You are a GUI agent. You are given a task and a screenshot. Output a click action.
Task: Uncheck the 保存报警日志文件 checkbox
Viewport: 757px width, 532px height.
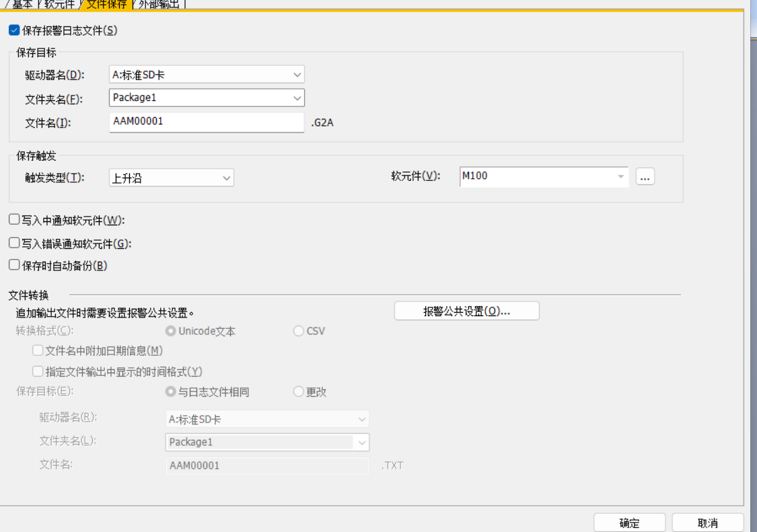point(14,30)
